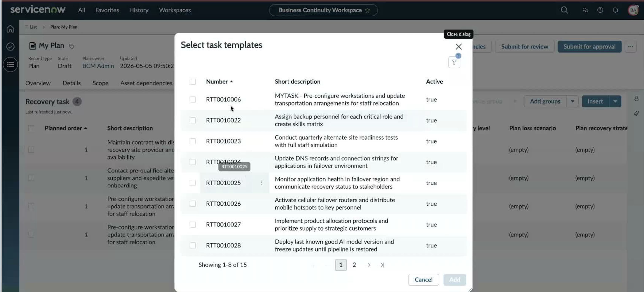Open the more actions ellipsis button
The height and width of the screenshot is (292, 644).
click(630, 47)
